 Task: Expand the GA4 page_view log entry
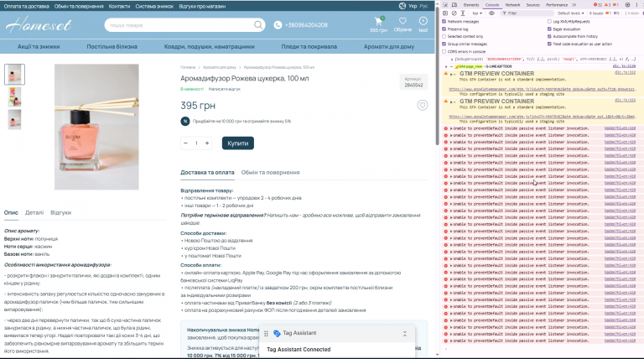pyautogui.click(x=446, y=66)
